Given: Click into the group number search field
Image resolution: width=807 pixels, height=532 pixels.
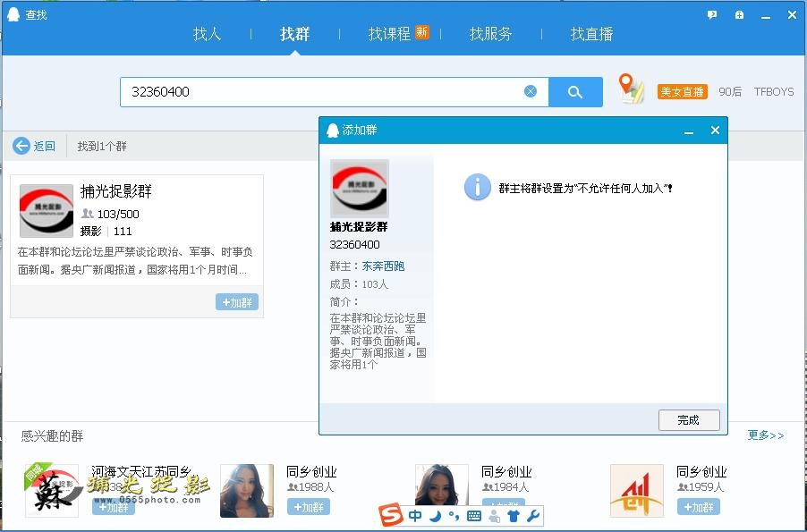Looking at the screenshot, I should coord(322,91).
